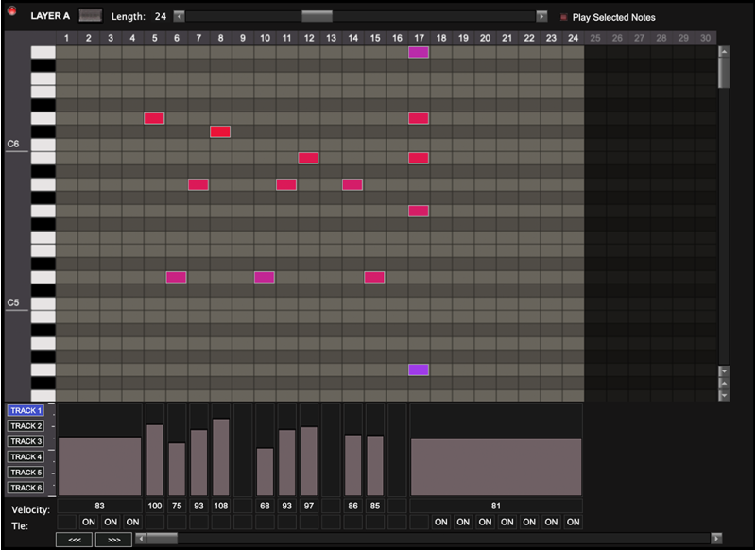Enable the Play Selected Notes checkbox
The height and width of the screenshot is (550, 756).
pos(565,17)
